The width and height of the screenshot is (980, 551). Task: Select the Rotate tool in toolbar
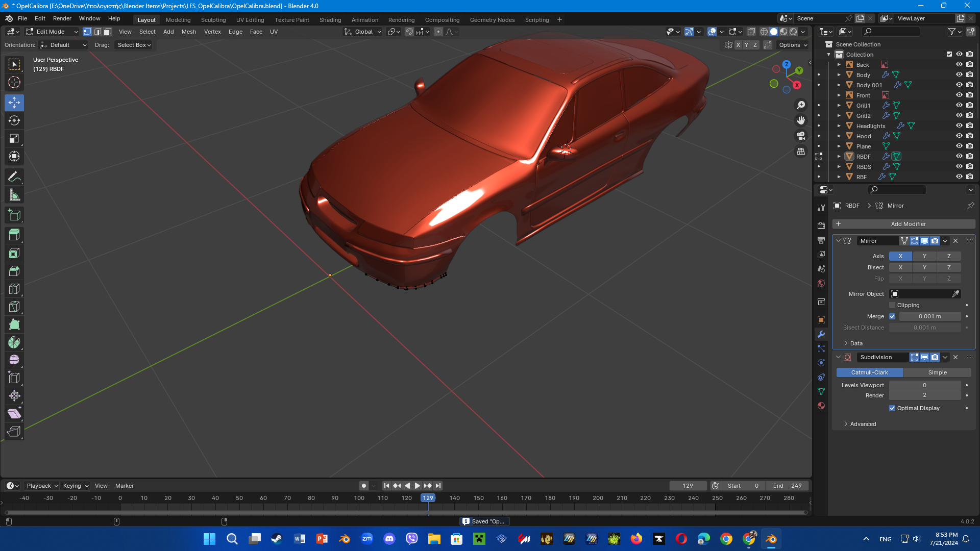pyautogui.click(x=14, y=120)
